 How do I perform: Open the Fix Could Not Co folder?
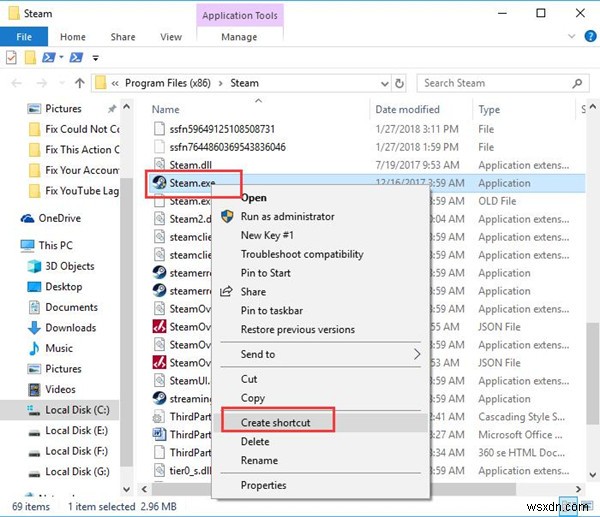pyautogui.click(x=74, y=129)
